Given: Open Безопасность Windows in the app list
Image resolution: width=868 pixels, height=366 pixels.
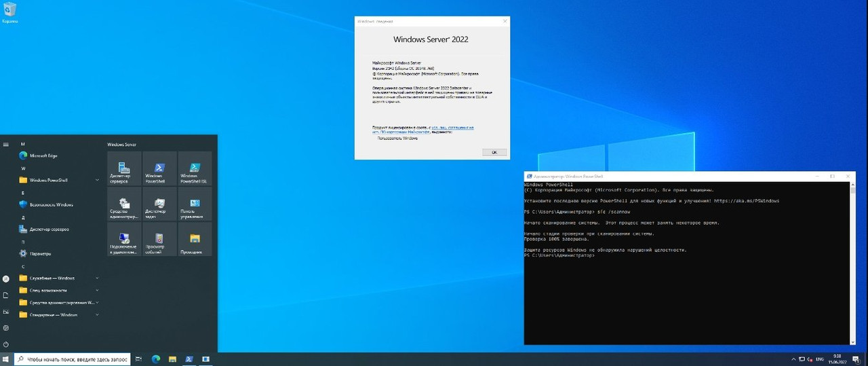Looking at the screenshot, I should click(x=60, y=204).
